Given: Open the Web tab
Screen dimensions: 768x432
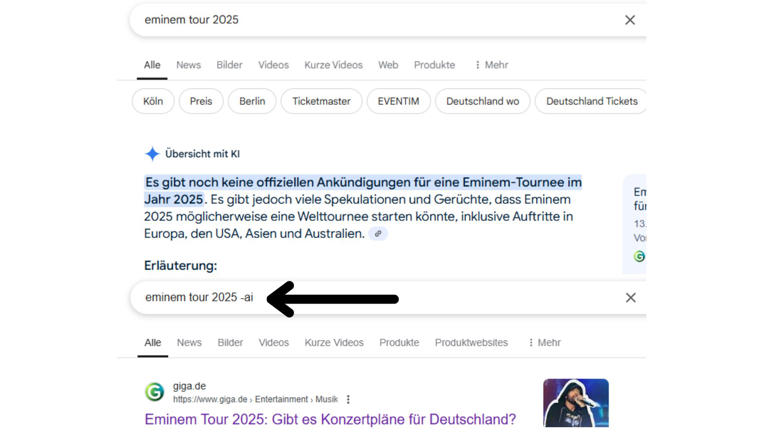Looking at the screenshot, I should point(388,65).
